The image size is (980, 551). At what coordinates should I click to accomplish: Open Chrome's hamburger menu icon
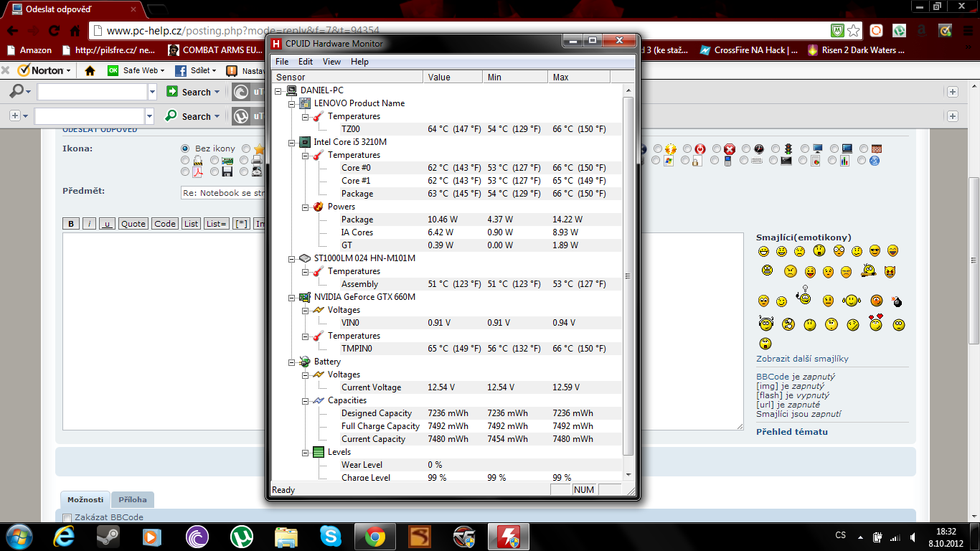[968, 31]
